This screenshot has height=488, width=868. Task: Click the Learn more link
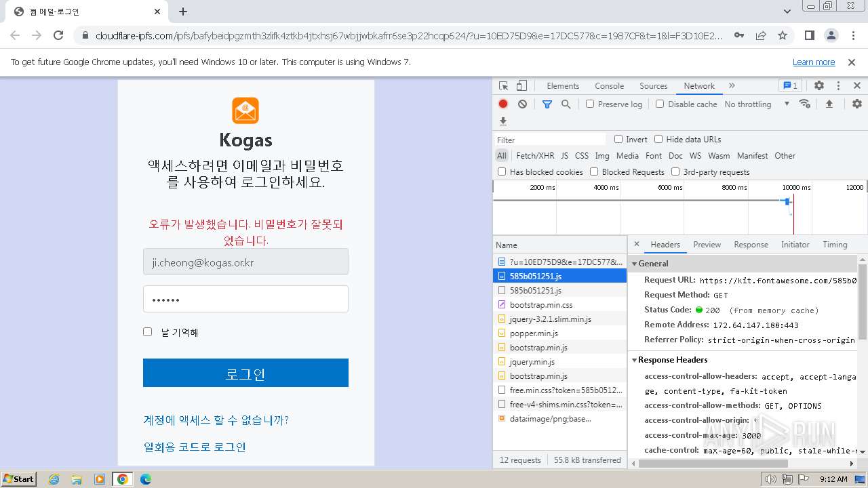coord(814,62)
